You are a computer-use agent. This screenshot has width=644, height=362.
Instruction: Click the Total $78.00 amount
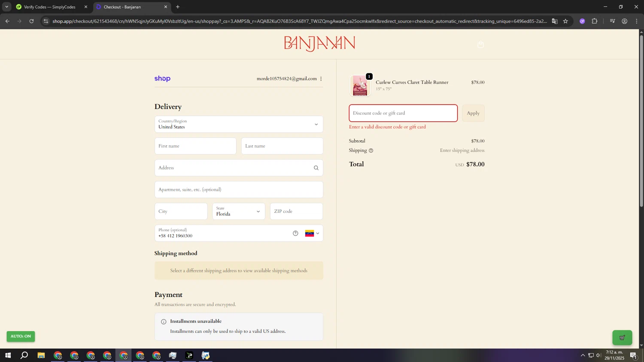(475, 164)
